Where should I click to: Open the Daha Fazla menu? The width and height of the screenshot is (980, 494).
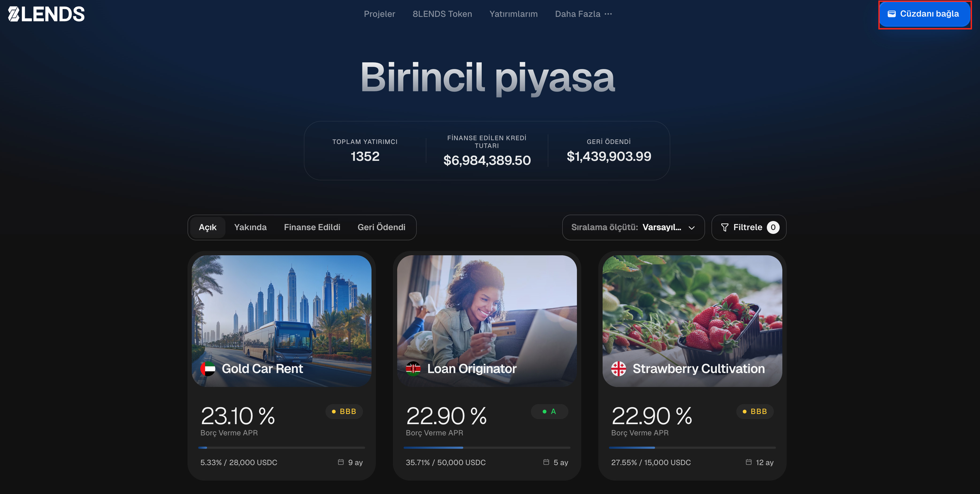coord(583,14)
